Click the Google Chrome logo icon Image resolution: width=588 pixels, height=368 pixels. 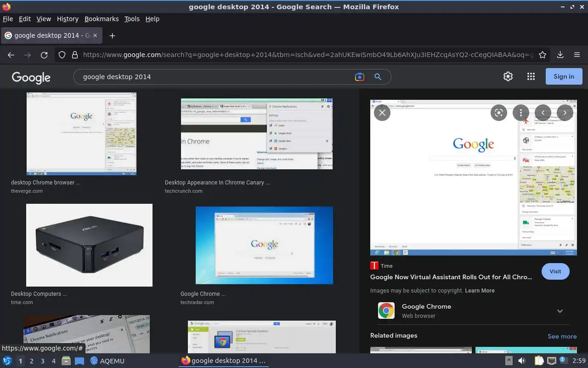click(386, 310)
